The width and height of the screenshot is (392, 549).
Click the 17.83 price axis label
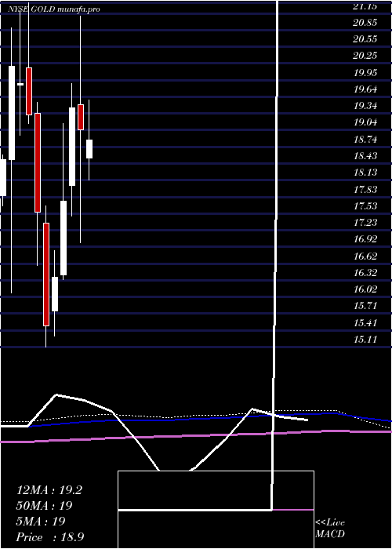tap(365, 190)
